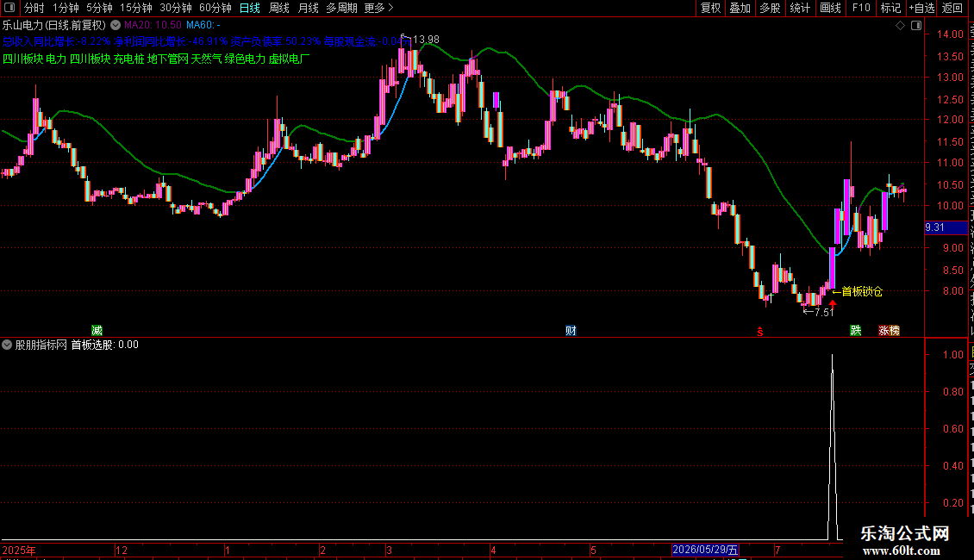Click the green 跌 event marker

pos(856,330)
